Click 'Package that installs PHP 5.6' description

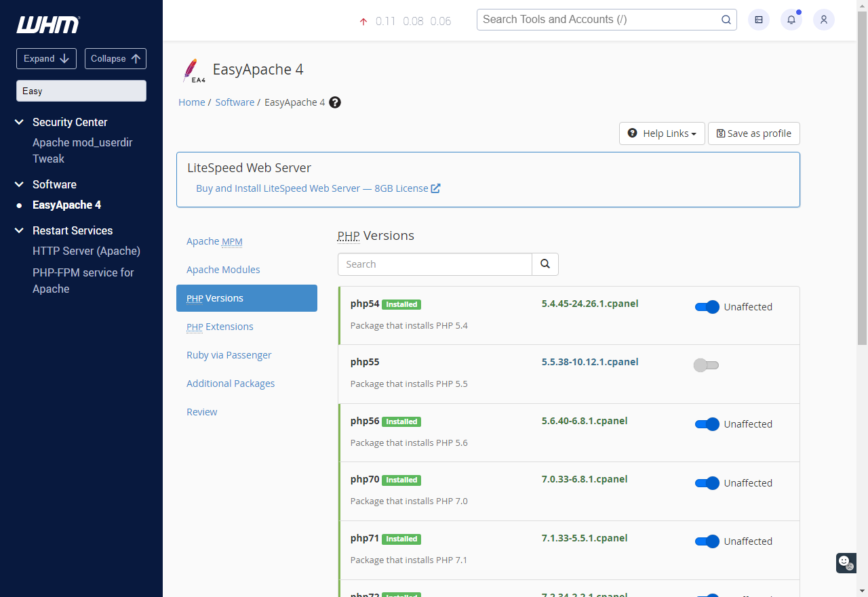409,442
